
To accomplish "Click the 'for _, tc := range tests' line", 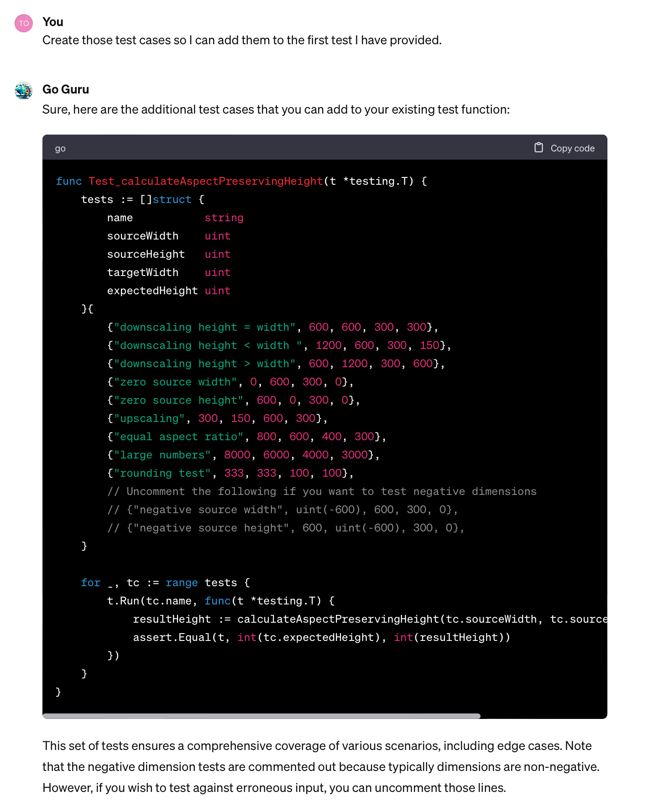I will [166, 583].
